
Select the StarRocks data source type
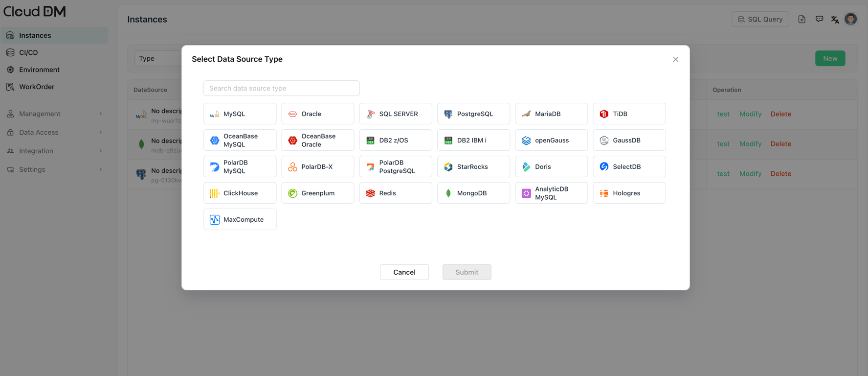(x=473, y=166)
